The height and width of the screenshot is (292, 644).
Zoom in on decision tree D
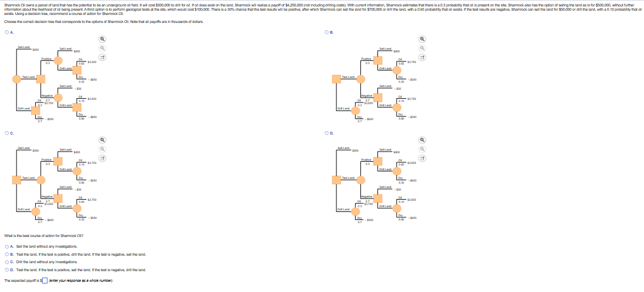423,140
